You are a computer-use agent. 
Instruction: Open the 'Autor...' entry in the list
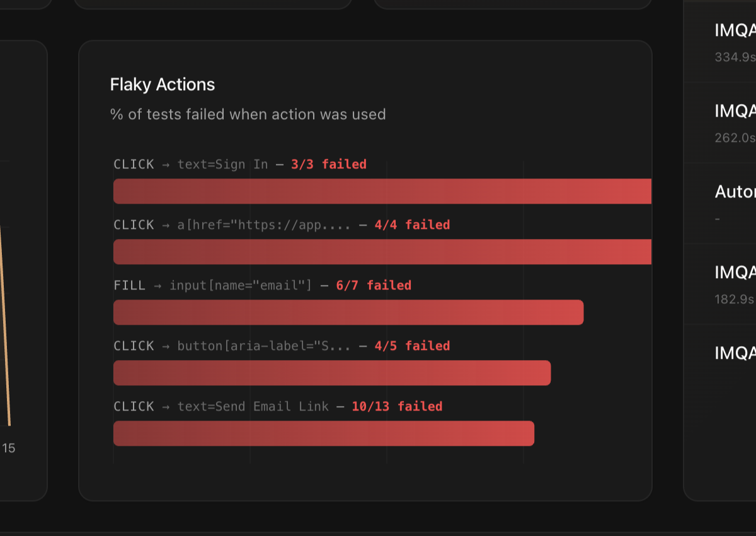734,203
